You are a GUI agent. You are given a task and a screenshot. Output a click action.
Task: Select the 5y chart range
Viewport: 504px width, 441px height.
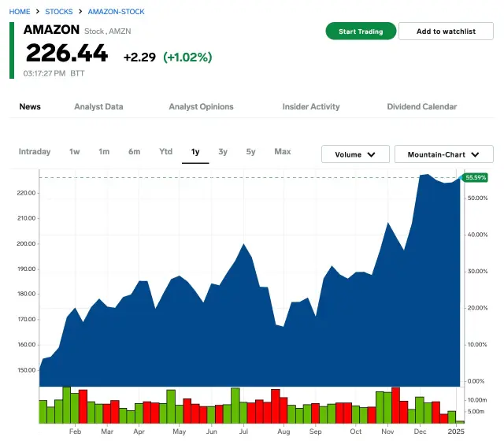pyautogui.click(x=250, y=151)
